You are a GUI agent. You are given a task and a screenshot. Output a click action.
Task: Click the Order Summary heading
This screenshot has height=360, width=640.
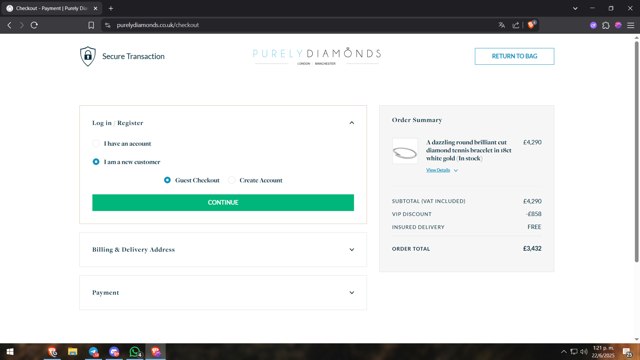point(417,120)
